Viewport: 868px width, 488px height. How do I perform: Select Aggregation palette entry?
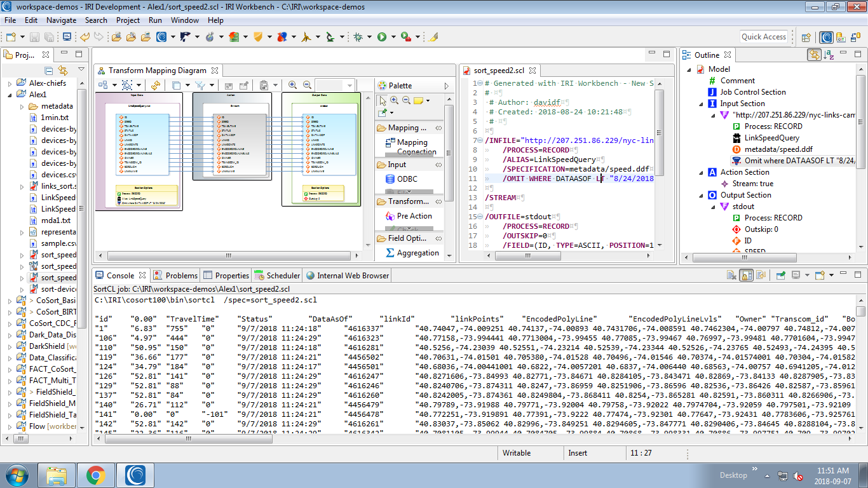pyautogui.click(x=412, y=253)
